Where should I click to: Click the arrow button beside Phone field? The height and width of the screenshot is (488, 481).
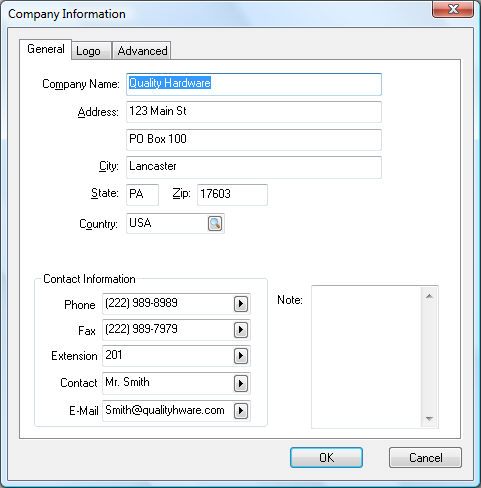(241, 304)
